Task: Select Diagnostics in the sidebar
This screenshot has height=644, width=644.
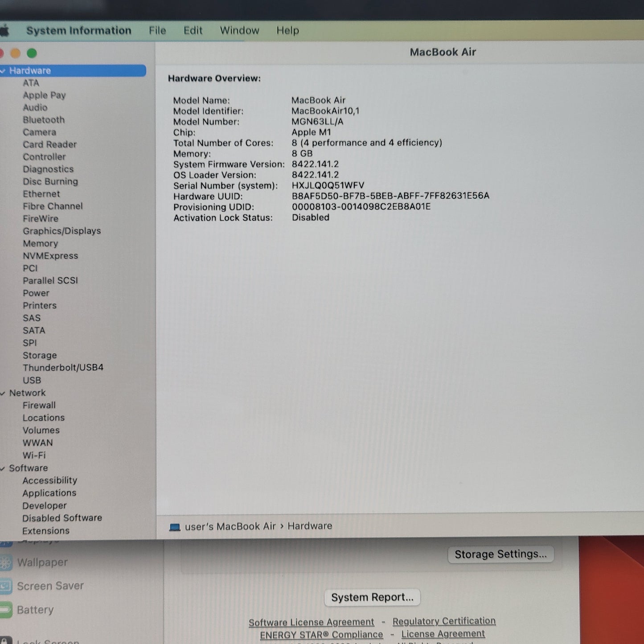Action: (48, 169)
